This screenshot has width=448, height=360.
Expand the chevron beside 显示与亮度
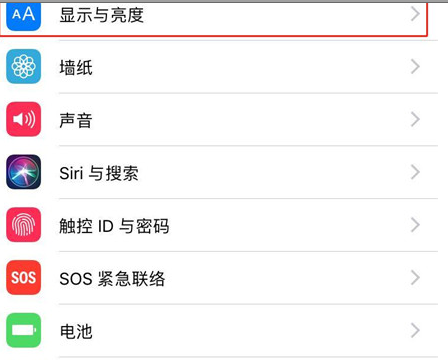(x=415, y=14)
